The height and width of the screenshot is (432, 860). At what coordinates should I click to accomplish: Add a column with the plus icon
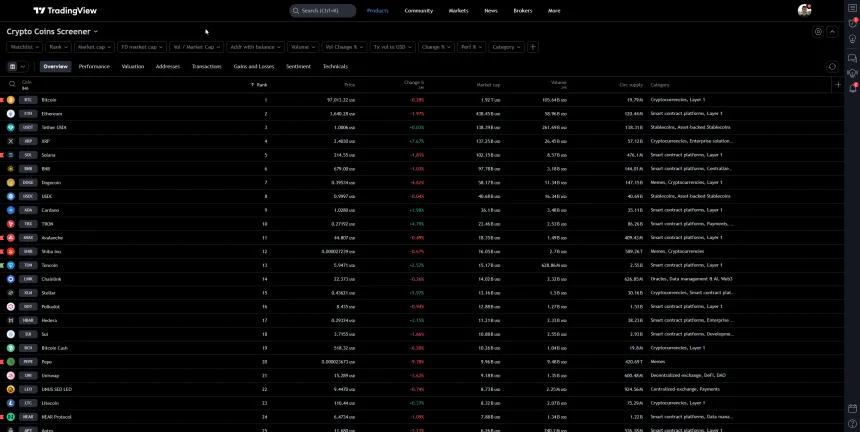coord(838,84)
